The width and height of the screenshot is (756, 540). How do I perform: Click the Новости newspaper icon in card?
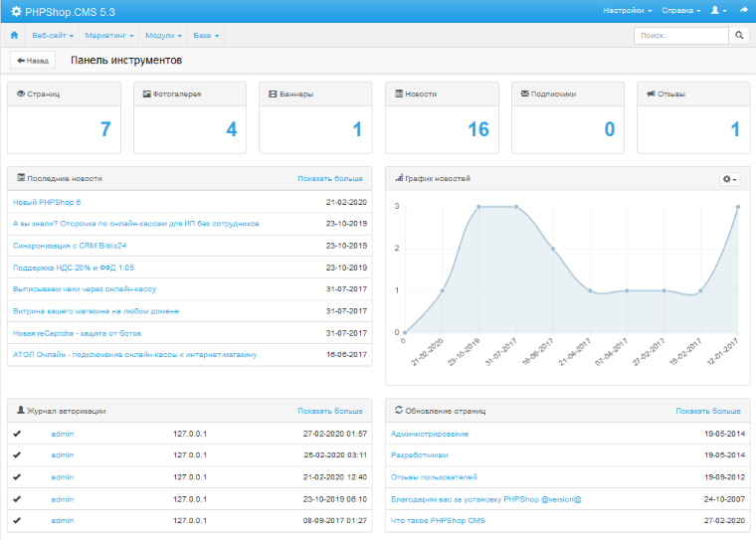click(x=399, y=93)
